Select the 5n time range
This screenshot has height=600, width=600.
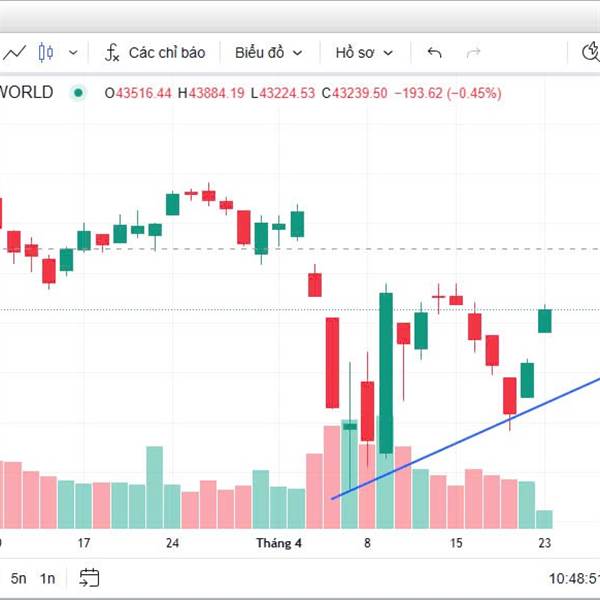pos(19,578)
